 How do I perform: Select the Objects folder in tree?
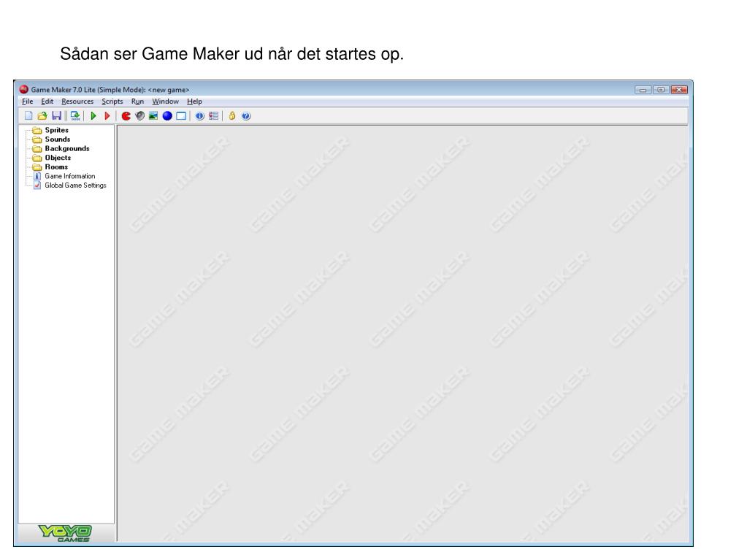pyautogui.click(x=58, y=158)
